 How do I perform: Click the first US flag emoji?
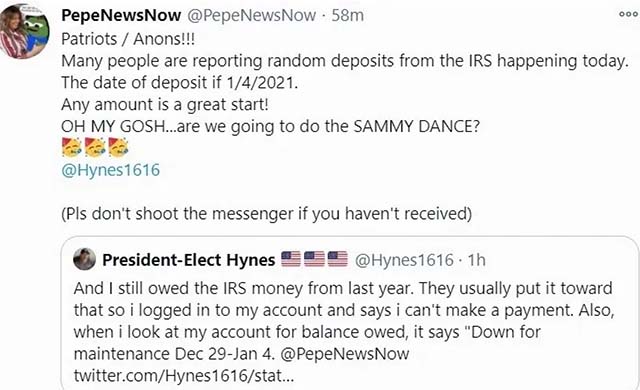pos(291,259)
